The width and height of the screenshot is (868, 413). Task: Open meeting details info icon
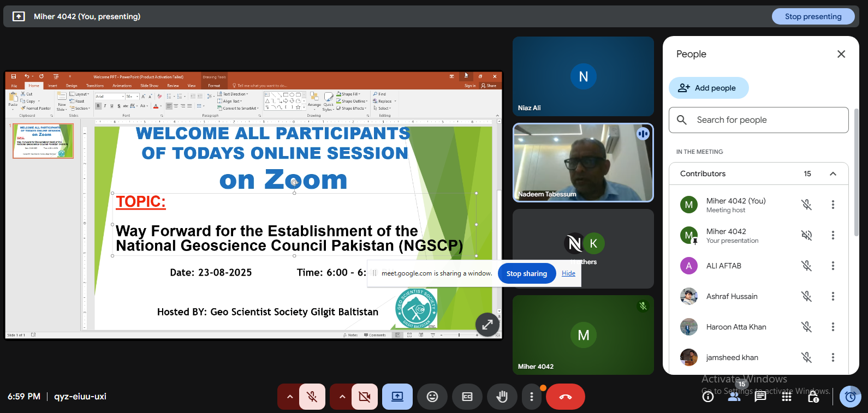pos(708,397)
